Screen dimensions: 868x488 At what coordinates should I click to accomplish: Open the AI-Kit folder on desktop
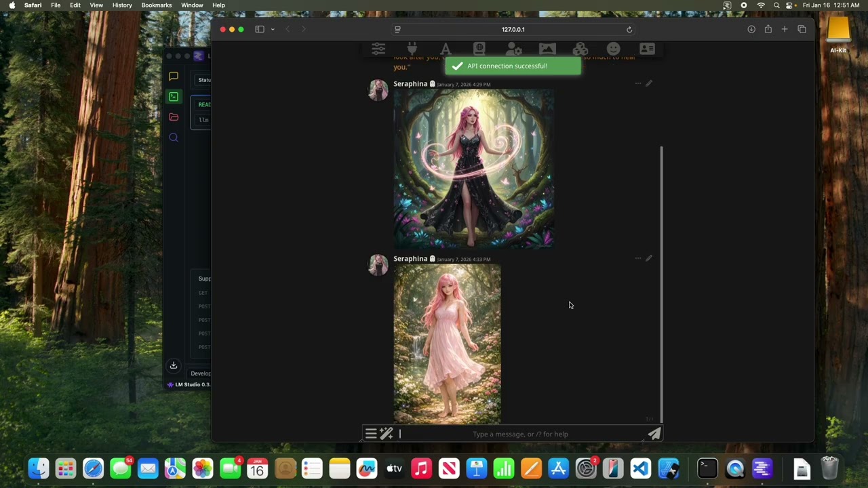839,35
